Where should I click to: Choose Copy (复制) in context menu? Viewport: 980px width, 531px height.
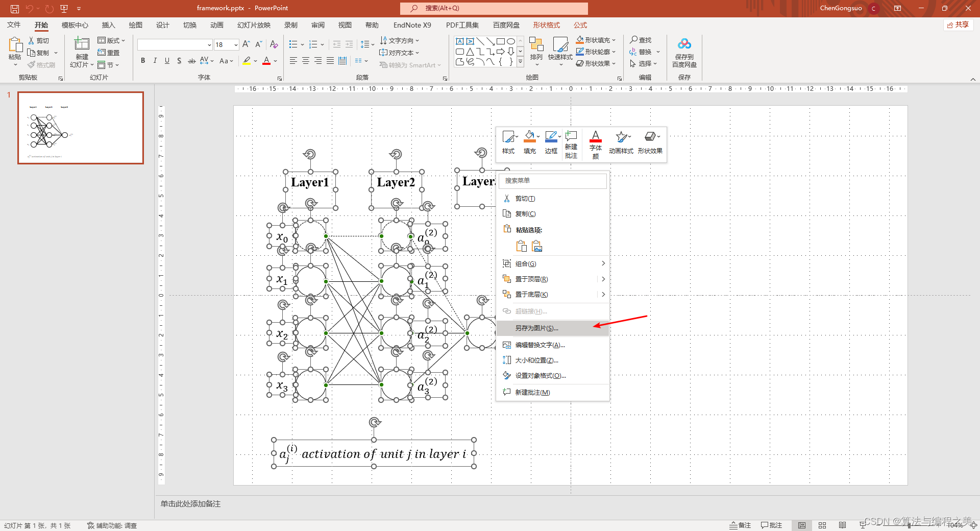pyautogui.click(x=553, y=214)
